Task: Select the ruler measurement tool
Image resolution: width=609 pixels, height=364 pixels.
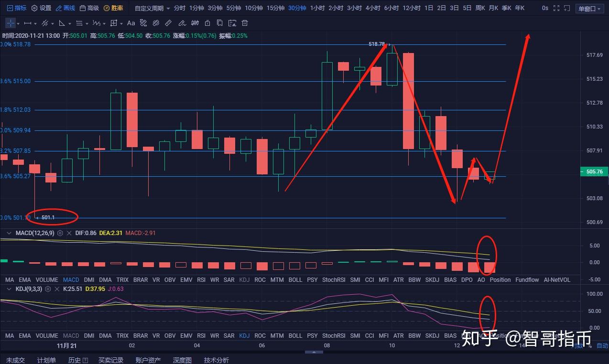Action: coord(169,23)
